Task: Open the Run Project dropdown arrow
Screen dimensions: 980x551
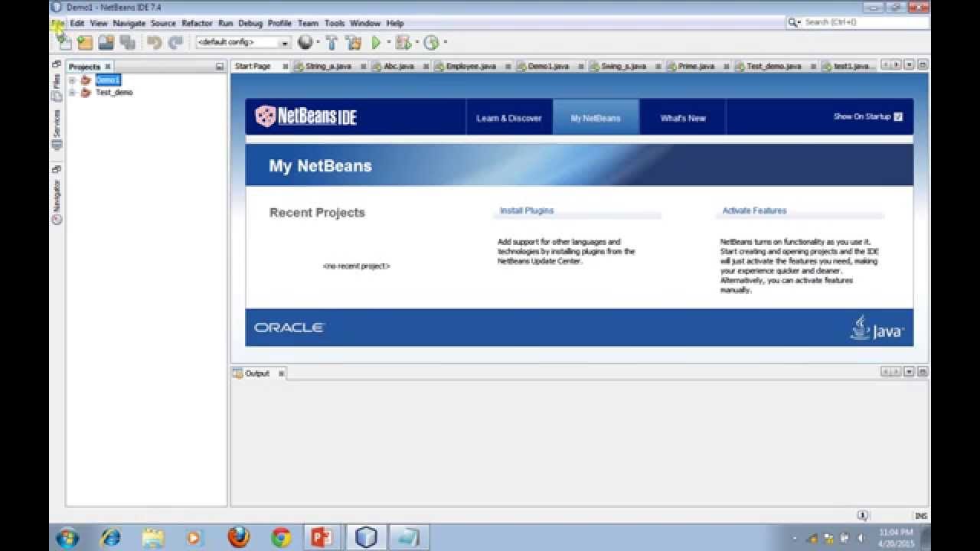Action: [388, 43]
